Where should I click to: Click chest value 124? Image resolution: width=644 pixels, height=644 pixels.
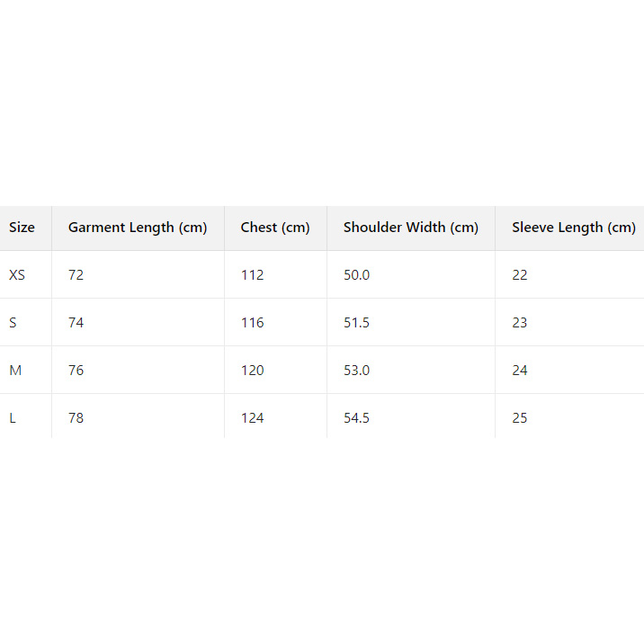[252, 417]
